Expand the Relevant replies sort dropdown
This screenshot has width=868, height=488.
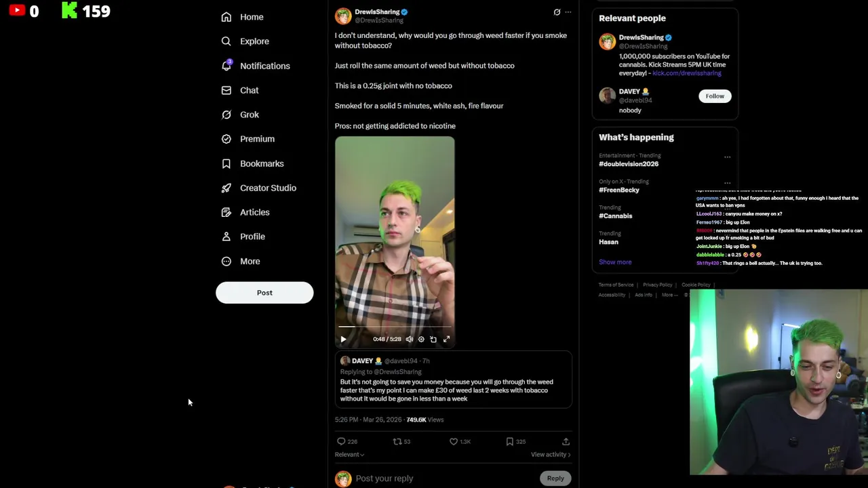click(x=349, y=455)
